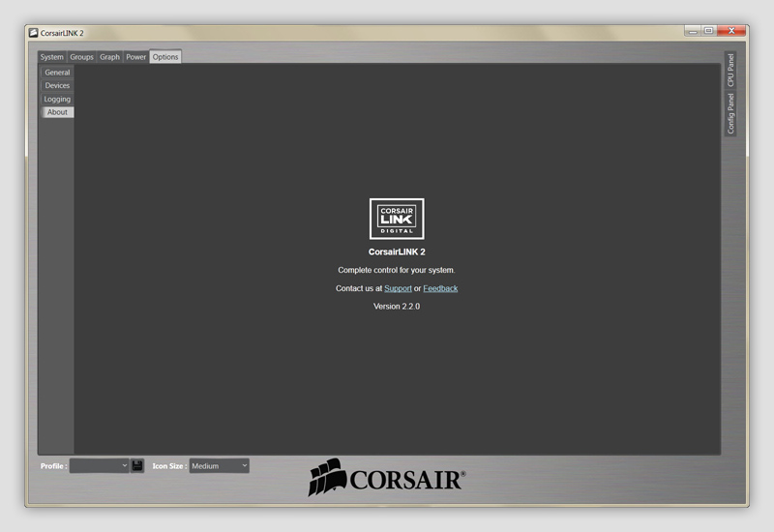Open Devices options section
The image size is (774, 532).
pyautogui.click(x=57, y=85)
